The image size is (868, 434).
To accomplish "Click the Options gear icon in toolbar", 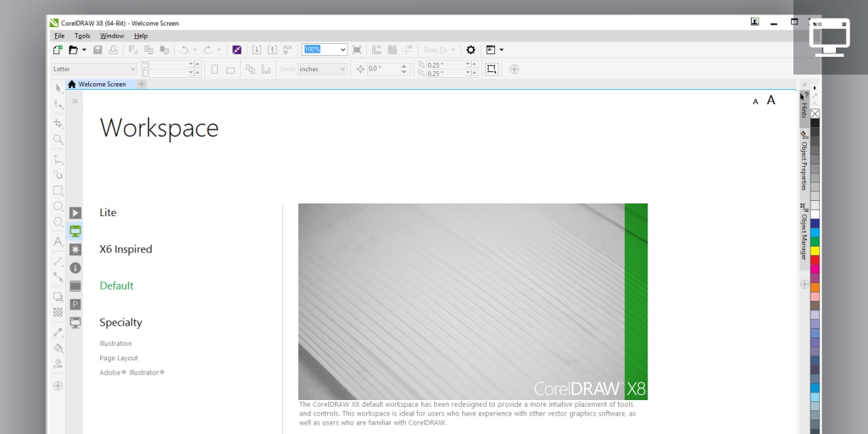I will 471,50.
